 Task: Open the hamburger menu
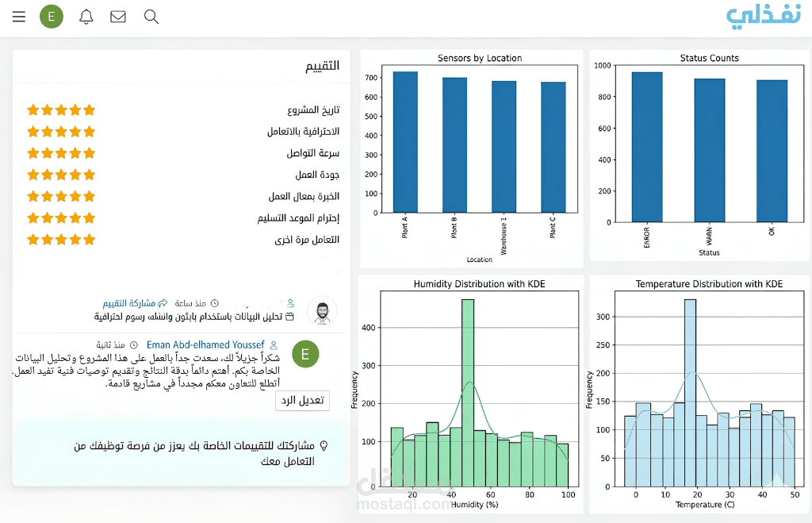pos(19,17)
